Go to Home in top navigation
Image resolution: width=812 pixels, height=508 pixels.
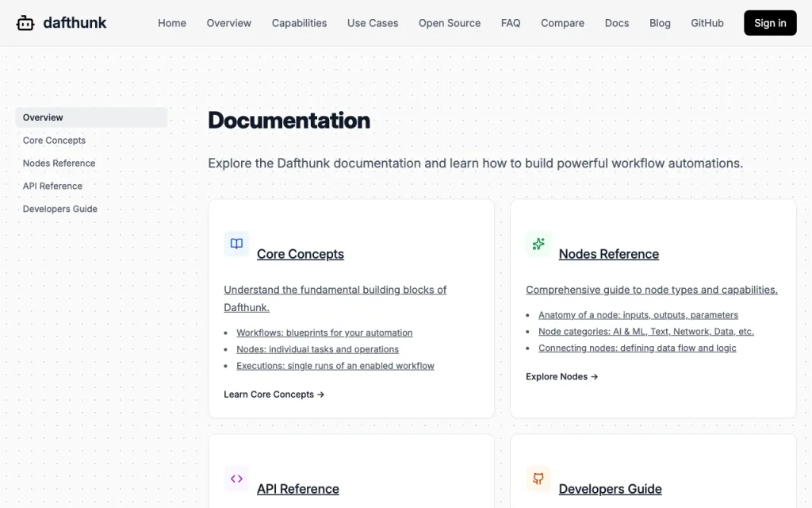click(172, 23)
